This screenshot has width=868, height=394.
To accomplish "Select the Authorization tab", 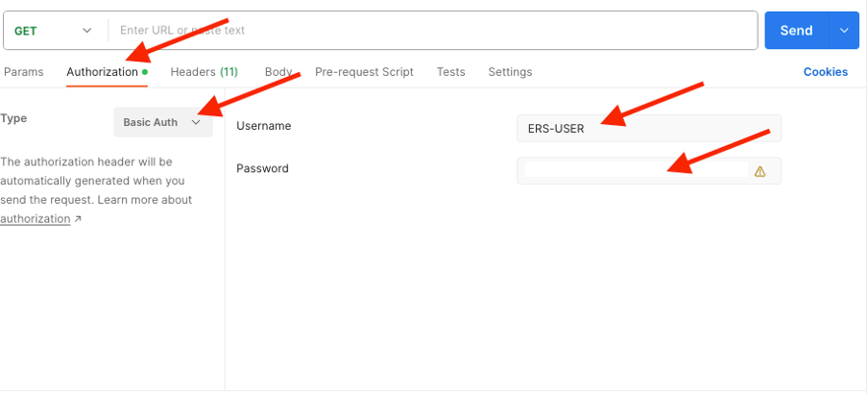I will 102,72.
